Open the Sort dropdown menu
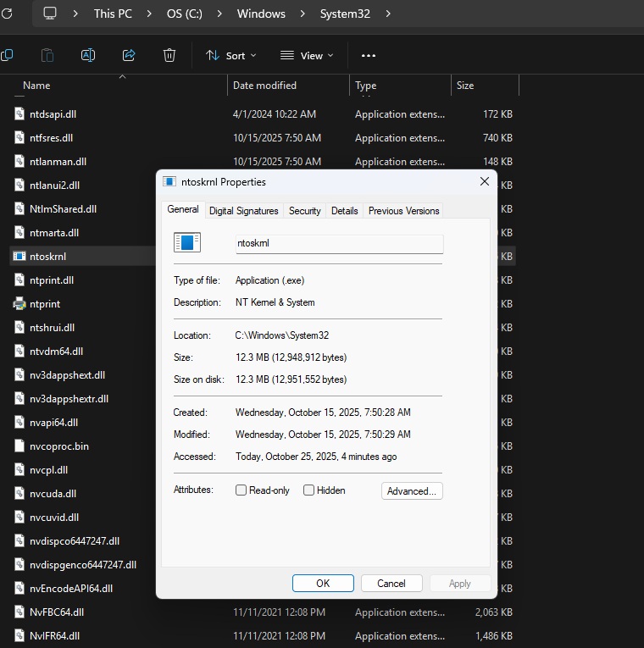This screenshot has height=648, width=644. [231, 55]
